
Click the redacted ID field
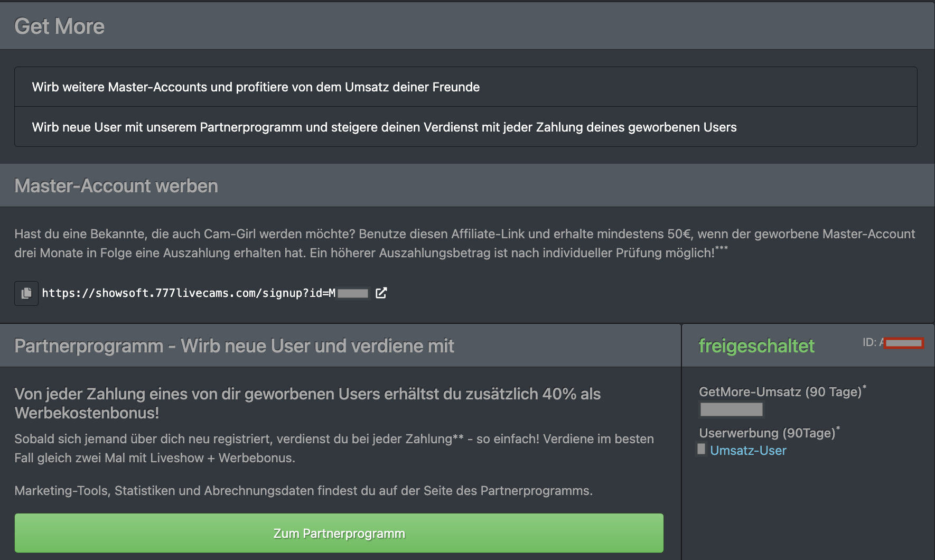coord(904,343)
